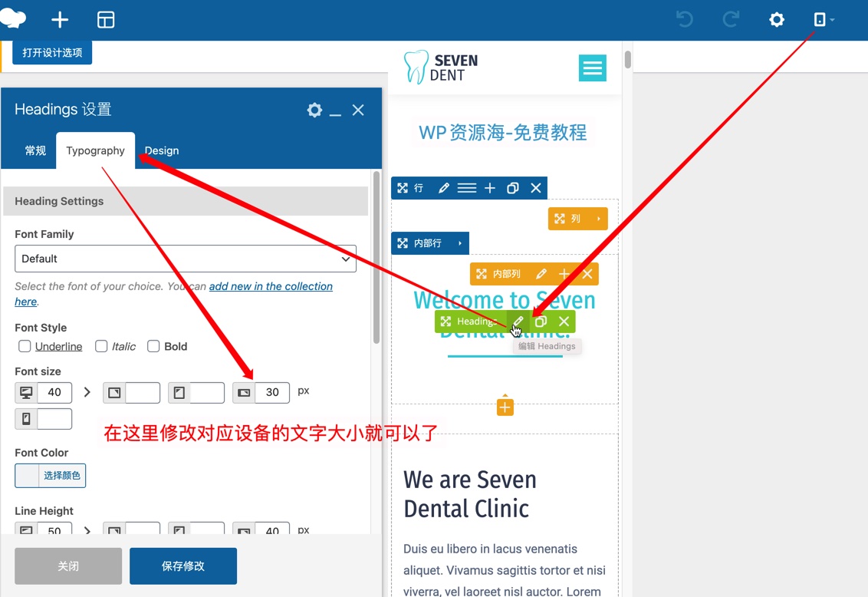Change row layout with lines icon
The image size is (868, 597).
point(467,188)
